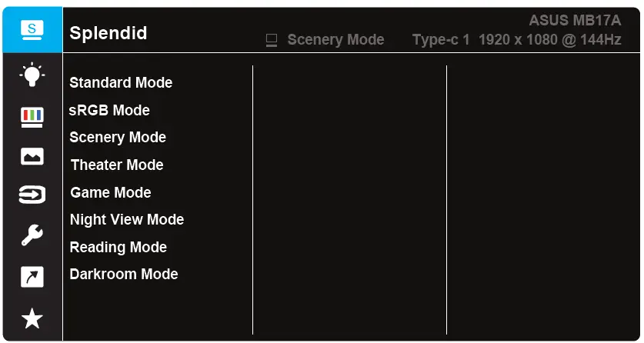The width and height of the screenshot is (644, 343).
Task: Switch to Theater Mode
Action: [x=117, y=165]
